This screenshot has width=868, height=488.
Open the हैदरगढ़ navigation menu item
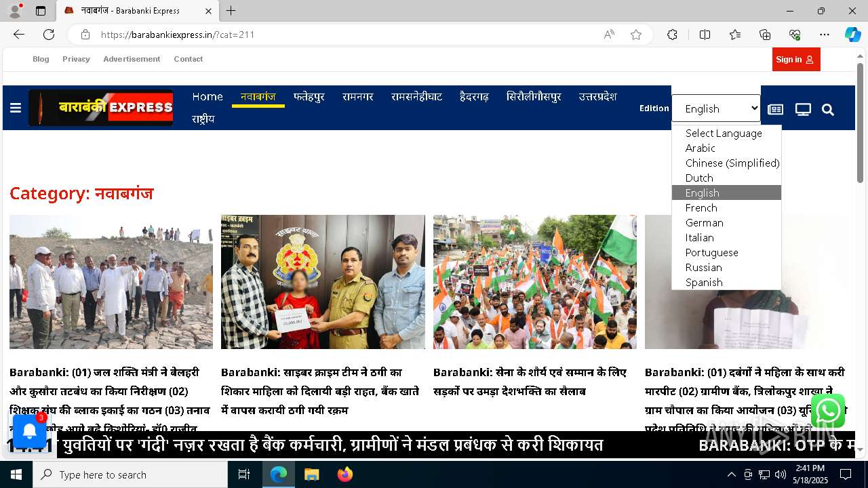[474, 97]
